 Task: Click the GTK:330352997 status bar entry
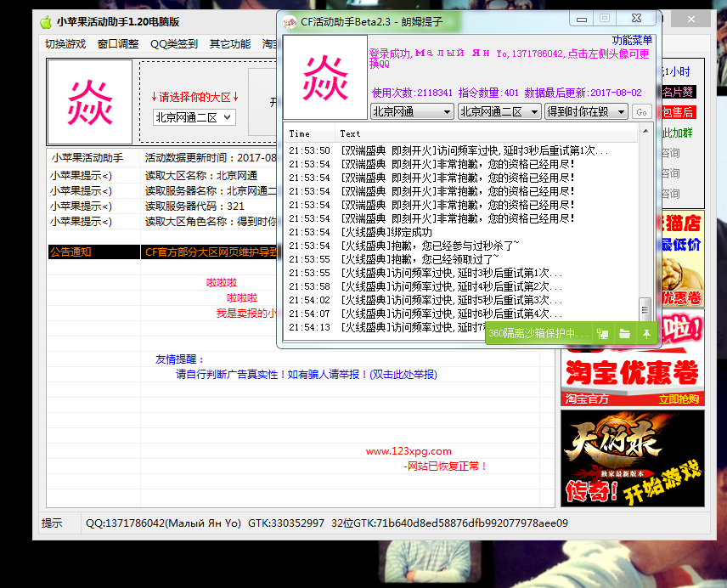[x=286, y=523]
